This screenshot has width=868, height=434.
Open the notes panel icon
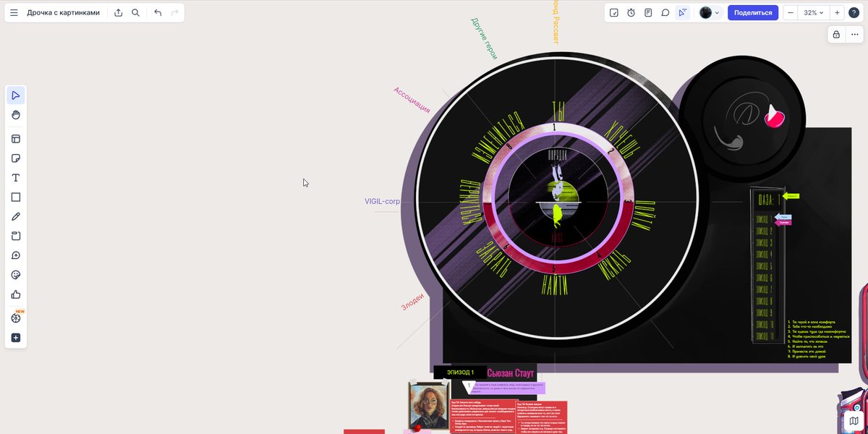[x=648, y=13]
